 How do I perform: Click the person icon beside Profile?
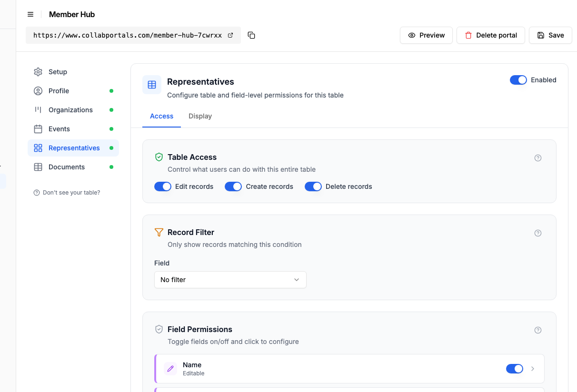(38, 91)
